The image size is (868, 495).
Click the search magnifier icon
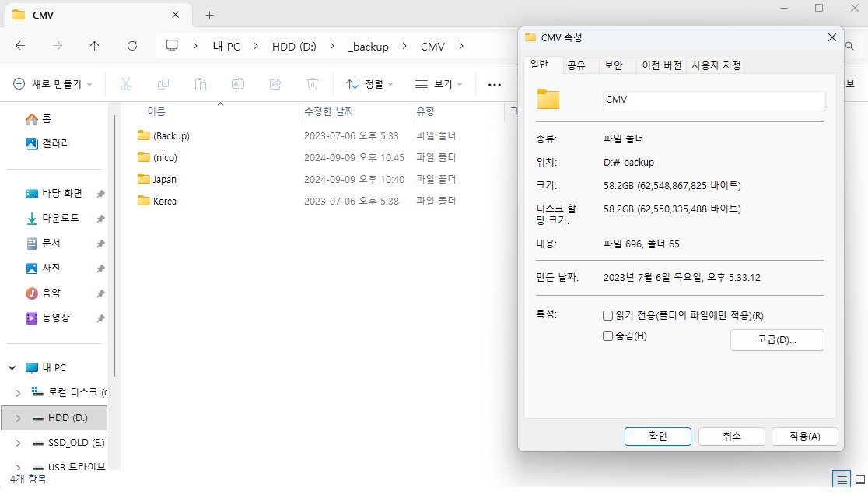click(x=849, y=46)
